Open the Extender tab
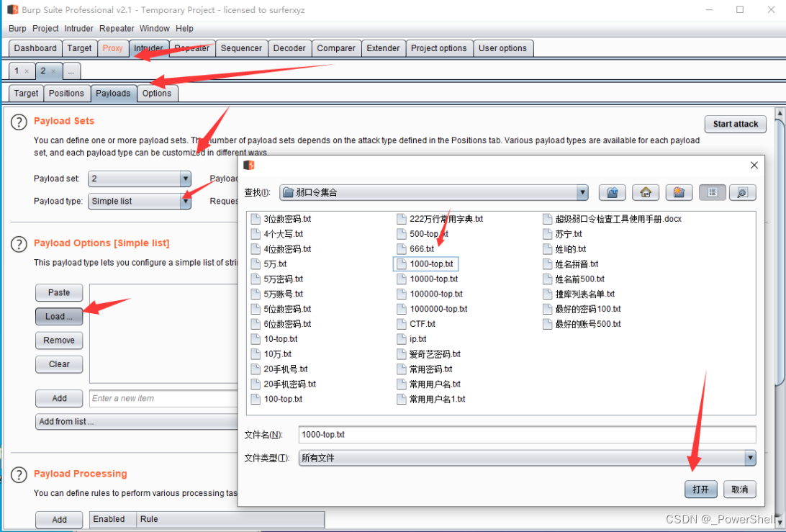 pos(383,48)
